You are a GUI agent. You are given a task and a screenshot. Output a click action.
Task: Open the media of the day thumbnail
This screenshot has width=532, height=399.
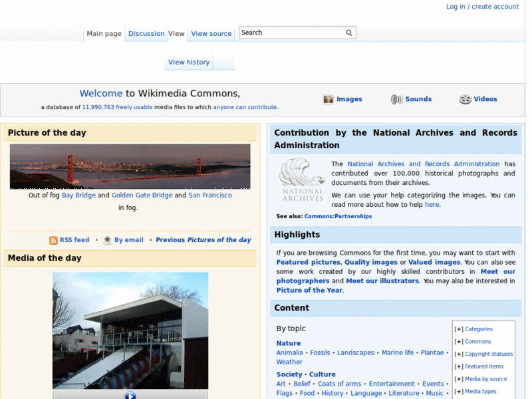pyautogui.click(x=130, y=331)
